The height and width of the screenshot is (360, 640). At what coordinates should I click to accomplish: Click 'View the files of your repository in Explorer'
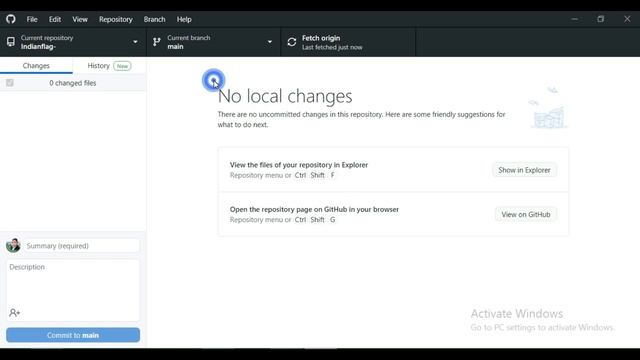click(299, 165)
